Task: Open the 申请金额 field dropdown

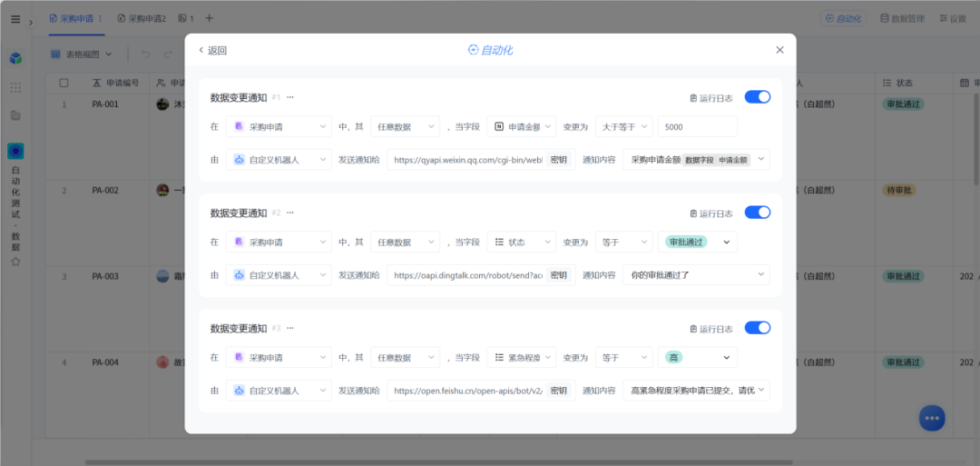Action: point(521,126)
